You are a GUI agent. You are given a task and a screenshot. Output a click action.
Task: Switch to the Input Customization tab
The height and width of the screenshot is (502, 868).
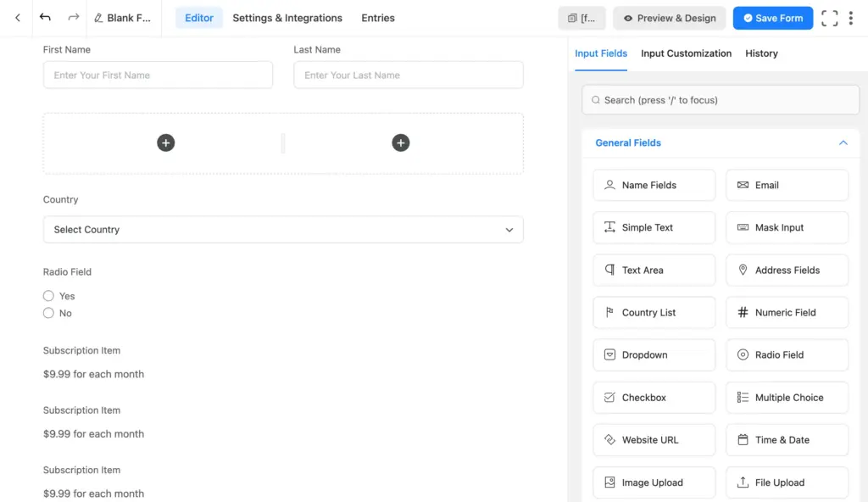686,53
